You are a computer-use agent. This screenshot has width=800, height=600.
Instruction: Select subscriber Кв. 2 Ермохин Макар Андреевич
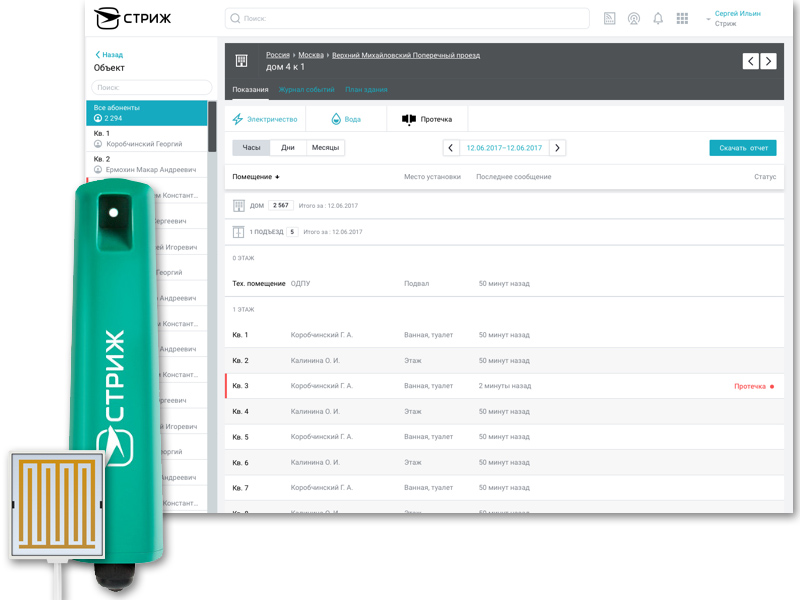point(146,164)
